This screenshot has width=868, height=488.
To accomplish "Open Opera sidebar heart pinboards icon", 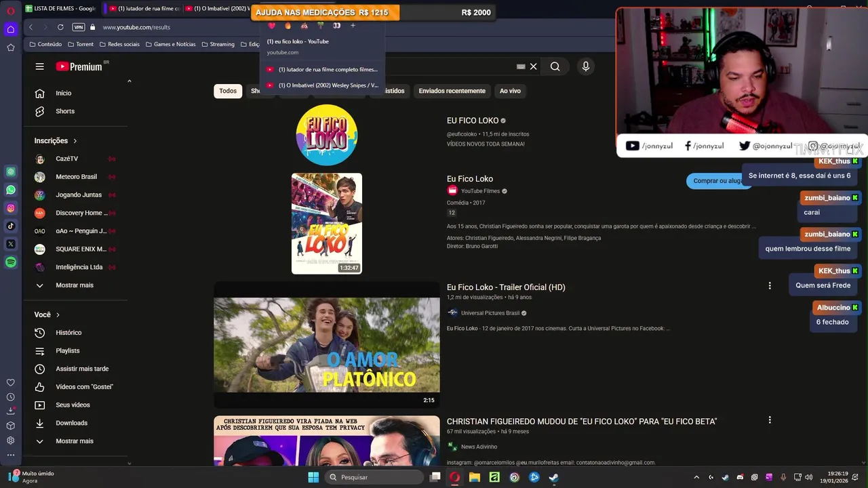I will [10, 382].
